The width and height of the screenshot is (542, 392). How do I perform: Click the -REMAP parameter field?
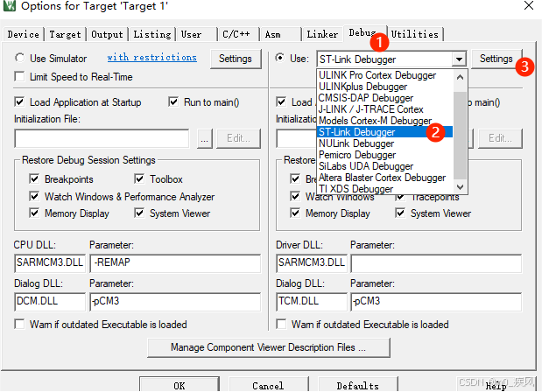pos(175,263)
